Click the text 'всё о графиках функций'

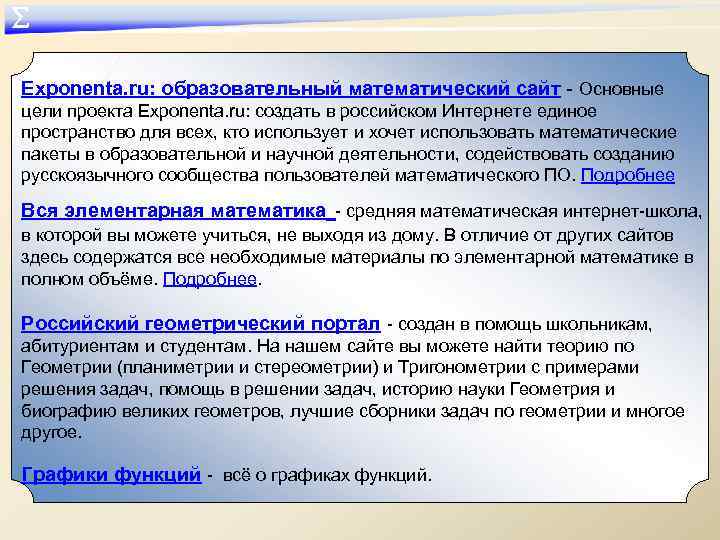click(x=327, y=475)
